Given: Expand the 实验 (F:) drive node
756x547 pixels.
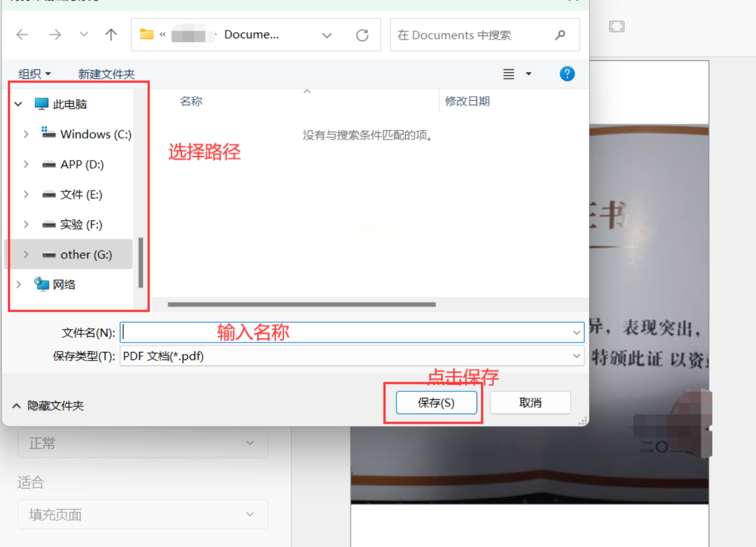Looking at the screenshot, I should point(26,225).
